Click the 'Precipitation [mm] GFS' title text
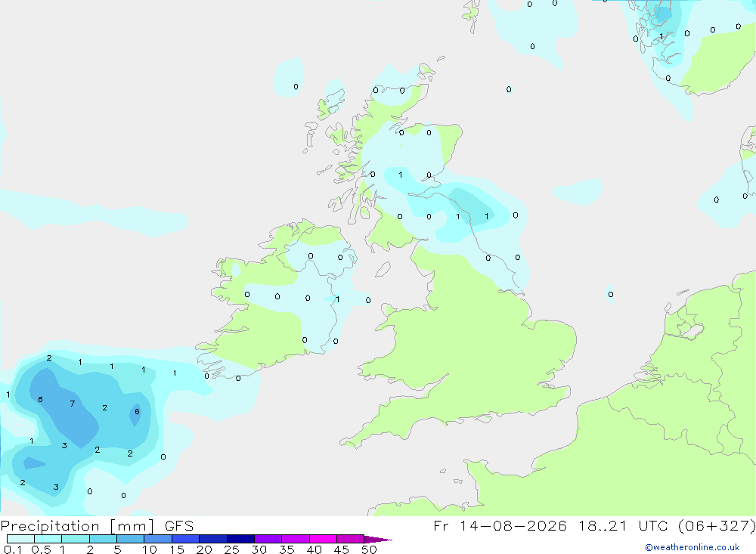 point(97,525)
